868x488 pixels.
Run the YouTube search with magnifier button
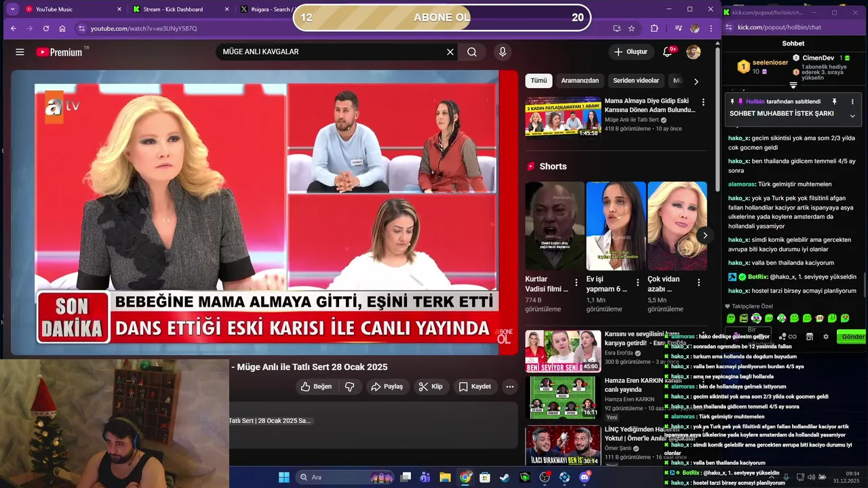coord(472,52)
